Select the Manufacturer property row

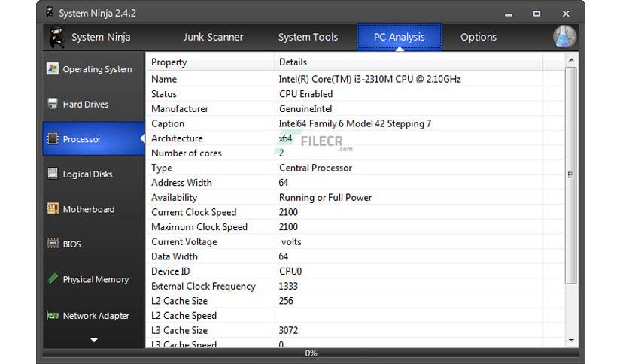(355, 108)
